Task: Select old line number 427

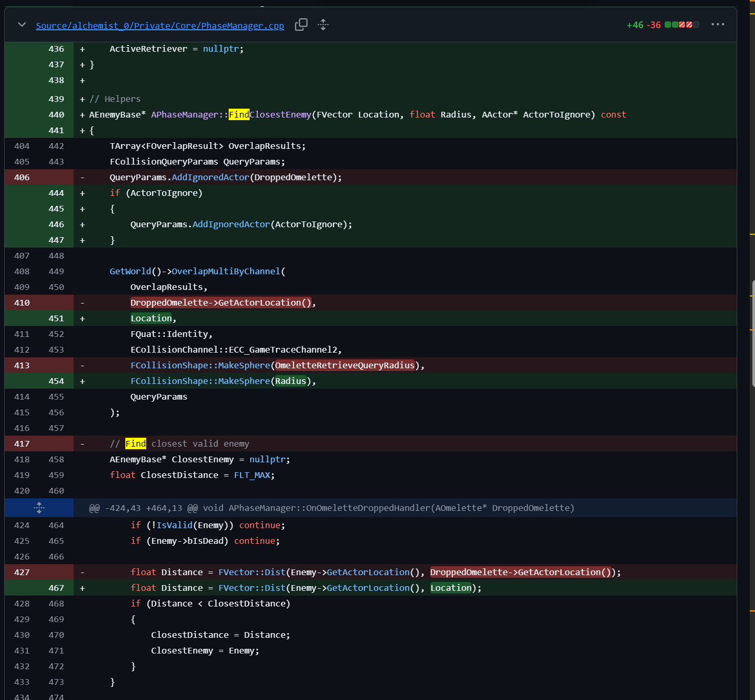Action: pos(22,572)
